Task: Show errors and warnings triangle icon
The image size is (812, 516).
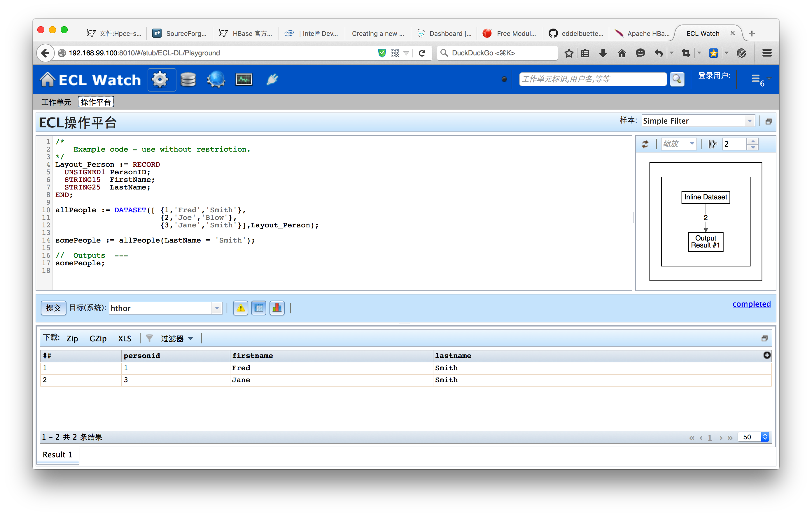Action: tap(240, 308)
